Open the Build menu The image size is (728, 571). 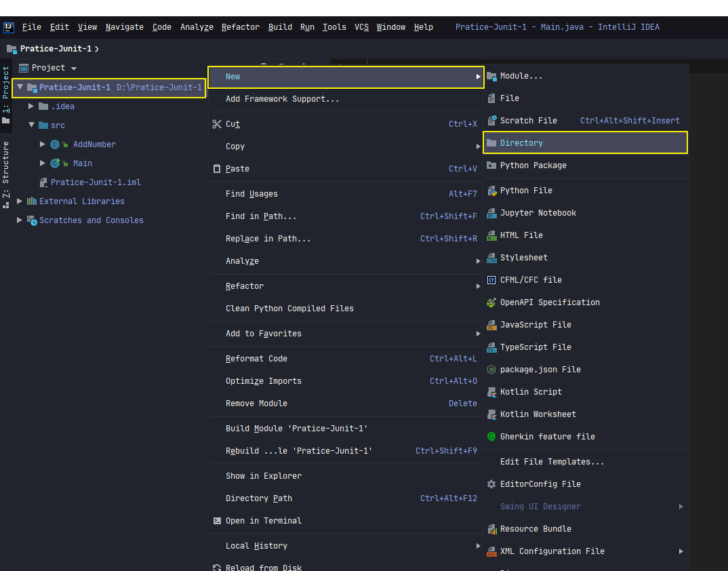[x=280, y=27]
